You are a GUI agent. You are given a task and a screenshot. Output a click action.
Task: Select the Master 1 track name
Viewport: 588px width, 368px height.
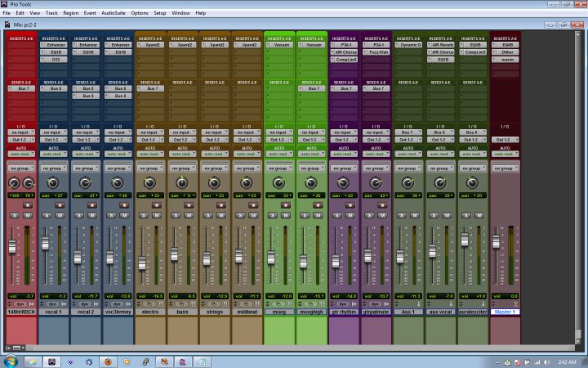pos(505,312)
